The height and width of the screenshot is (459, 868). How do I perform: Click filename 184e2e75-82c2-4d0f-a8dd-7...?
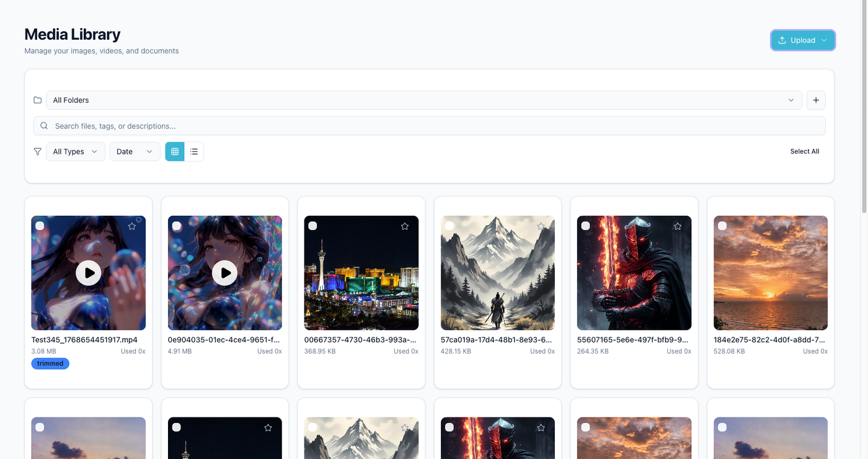[769, 340]
